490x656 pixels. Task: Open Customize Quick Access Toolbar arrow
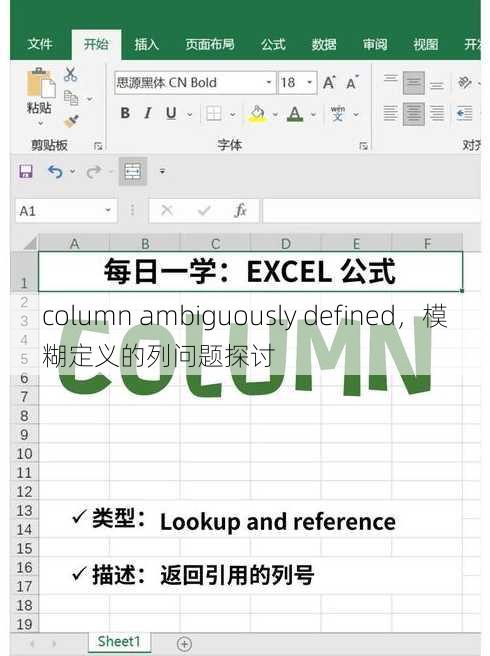(162, 172)
